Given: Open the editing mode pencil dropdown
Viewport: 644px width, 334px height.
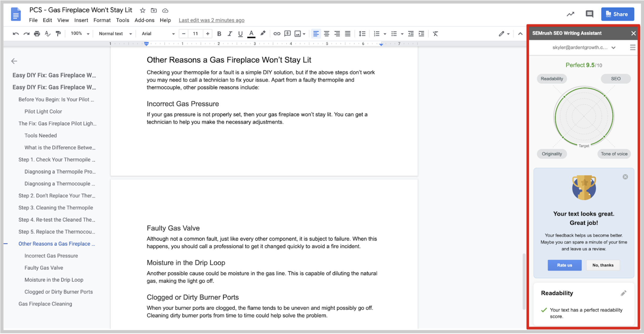Looking at the screenshot, I should pos(504,34).
